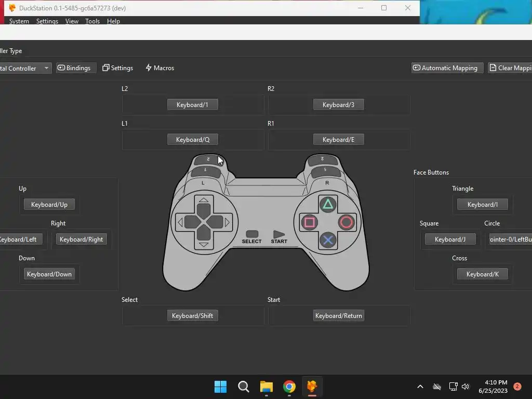Rebind Square button Keyboard/J
Screen dimensions: 532x399
[x=450, y=239]
